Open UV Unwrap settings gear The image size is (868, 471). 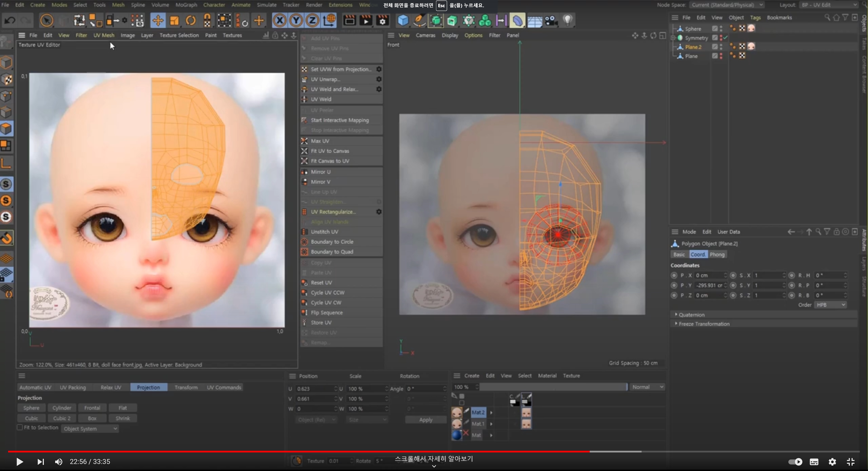click(379, 79)
